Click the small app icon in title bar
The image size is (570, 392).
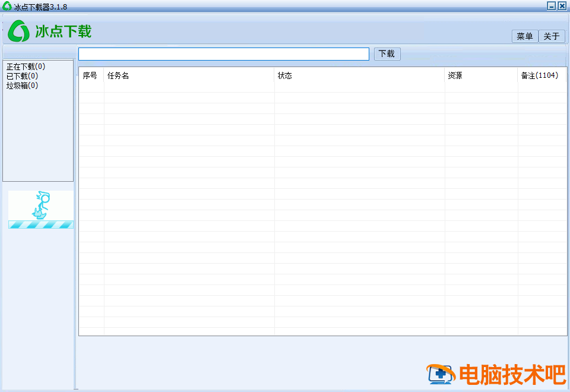pyautogui.click(x=7, y=6)
